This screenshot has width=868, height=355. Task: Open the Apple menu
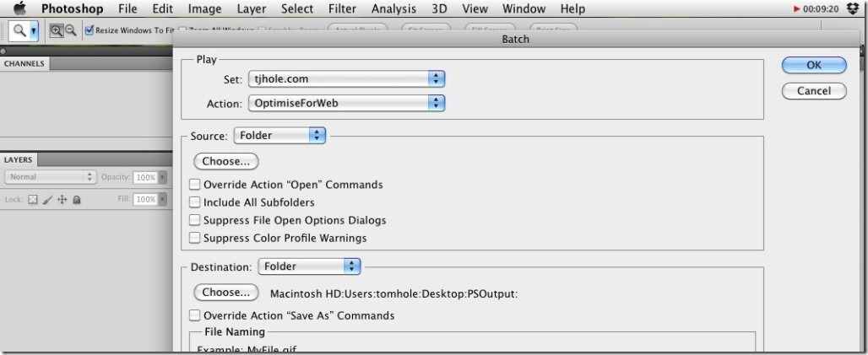[19, 9]
